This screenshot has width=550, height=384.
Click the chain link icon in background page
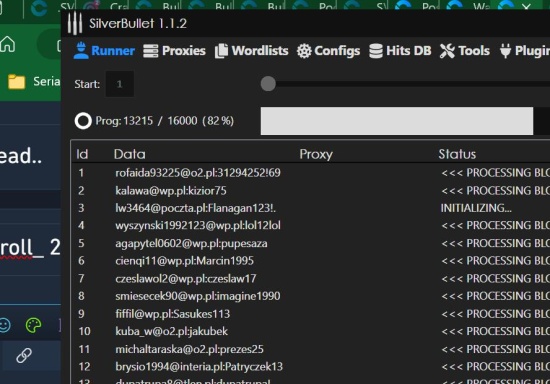pyautogui.click(x=24, y=356)
